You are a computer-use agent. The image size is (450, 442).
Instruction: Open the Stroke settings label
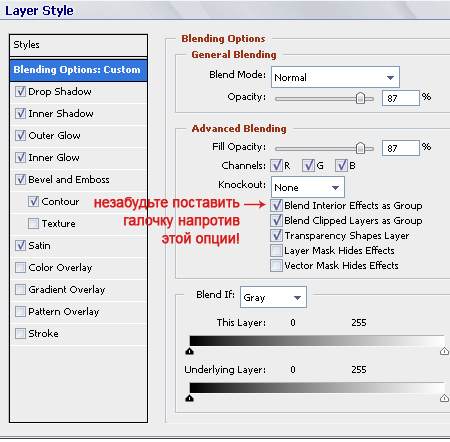point(43,334)
